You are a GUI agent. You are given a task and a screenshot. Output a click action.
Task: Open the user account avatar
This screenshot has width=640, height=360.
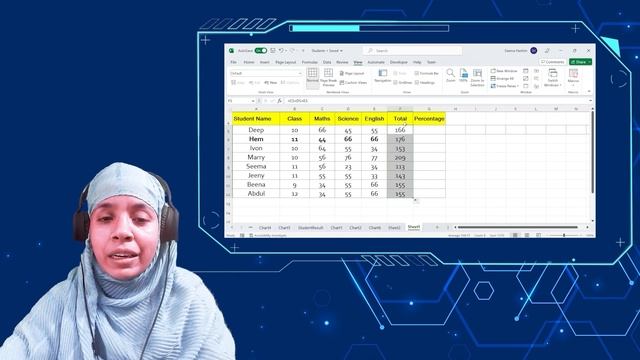click(x=533, y=51)
